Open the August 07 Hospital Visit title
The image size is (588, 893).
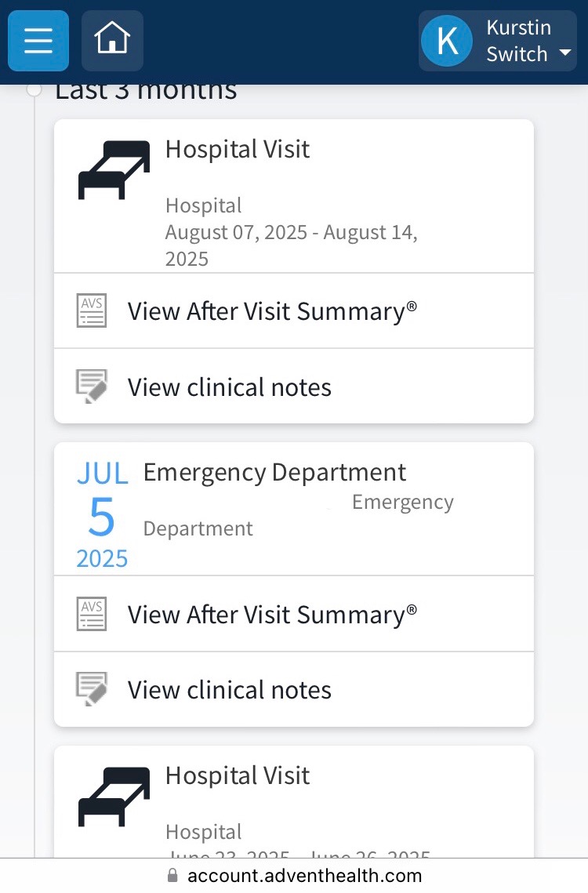pos(238,149)
